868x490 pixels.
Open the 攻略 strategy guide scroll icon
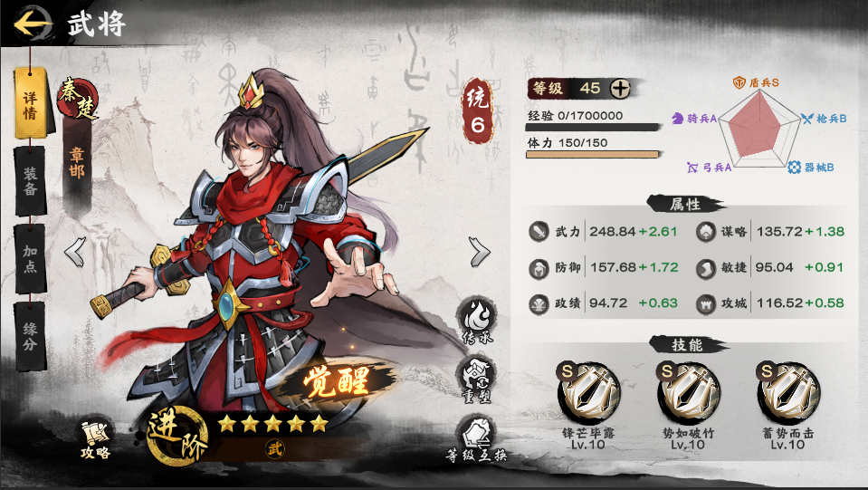(x=96, y=439)
